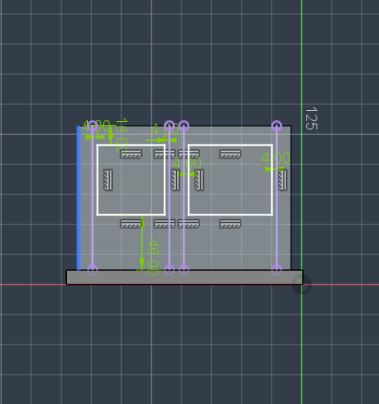Select the right white rectangle's bottom edge

tap(230, 215)
